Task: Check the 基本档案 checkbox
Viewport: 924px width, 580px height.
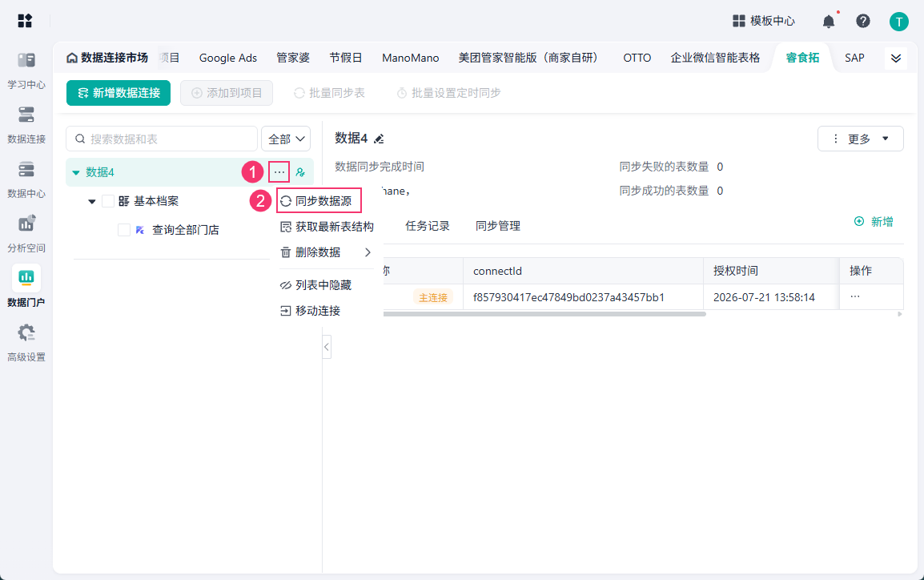Action: click(108, 201)
